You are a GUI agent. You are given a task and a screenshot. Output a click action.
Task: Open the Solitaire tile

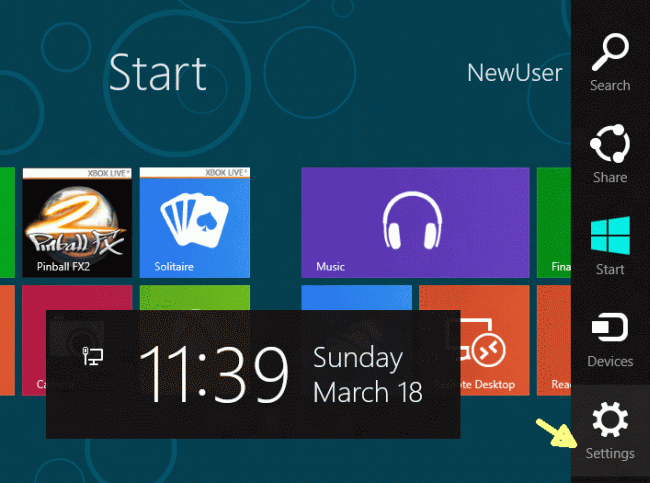(195, 223)
